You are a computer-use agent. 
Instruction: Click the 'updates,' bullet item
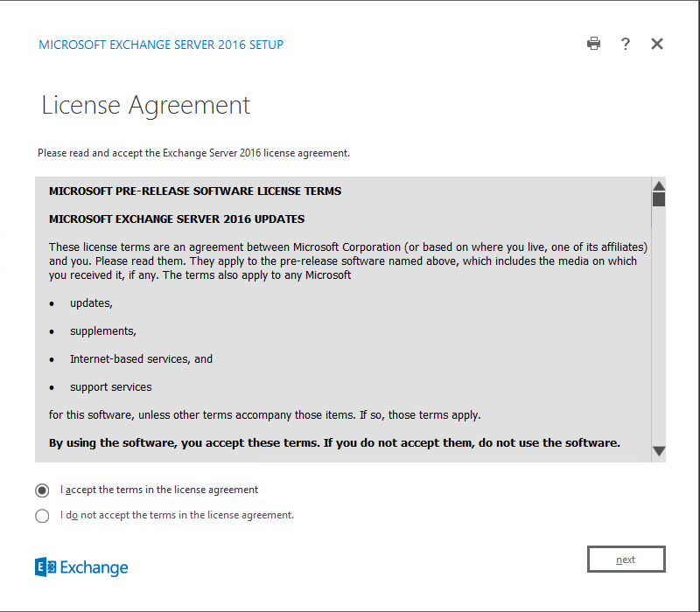click(x=91, y=303)
